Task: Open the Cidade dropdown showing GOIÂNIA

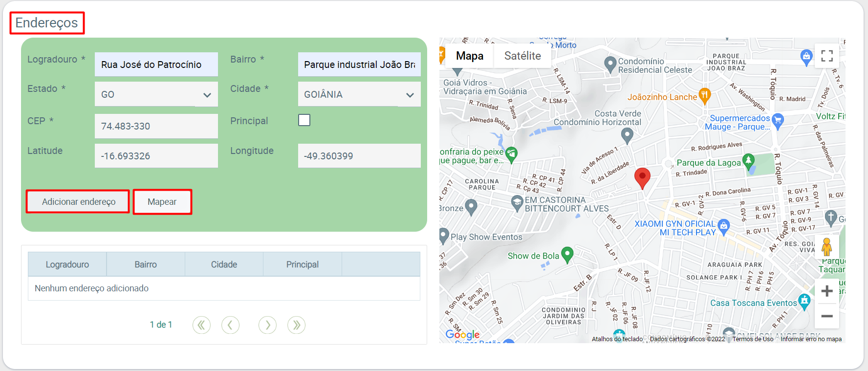Action: coord(359,94)
